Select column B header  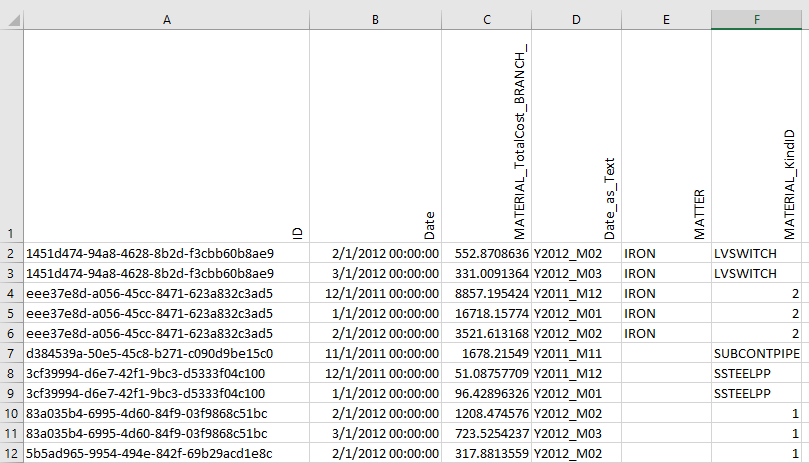coord(375,19)
